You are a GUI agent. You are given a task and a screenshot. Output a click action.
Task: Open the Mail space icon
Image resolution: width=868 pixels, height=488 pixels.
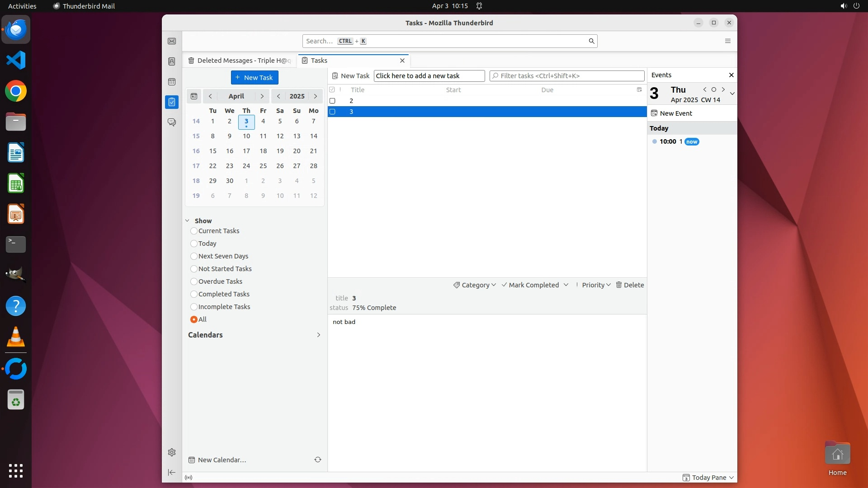click(172, 41)
